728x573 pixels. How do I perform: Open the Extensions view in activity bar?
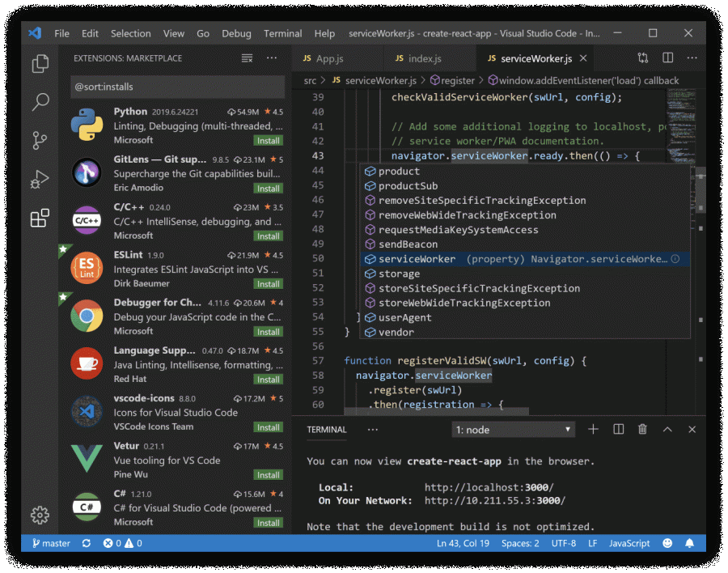pyautogui.click(x=40, y=218)
